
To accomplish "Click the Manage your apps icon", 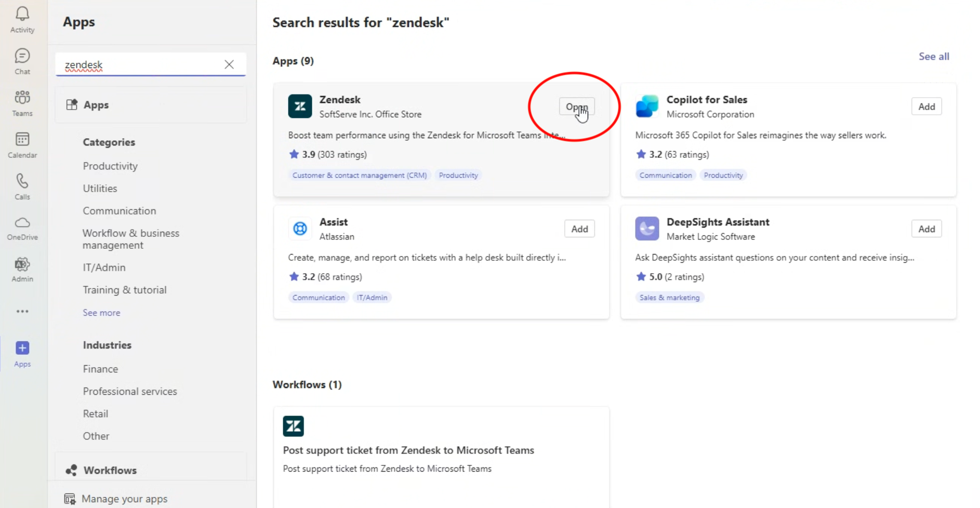I will [x=70, y=499].
